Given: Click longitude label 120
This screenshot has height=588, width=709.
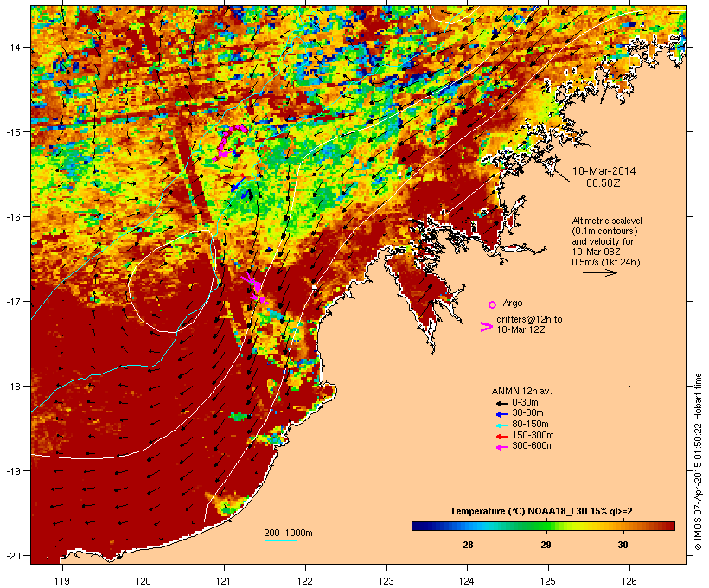Looking at the screenshot, I should (x=144, y=581).
